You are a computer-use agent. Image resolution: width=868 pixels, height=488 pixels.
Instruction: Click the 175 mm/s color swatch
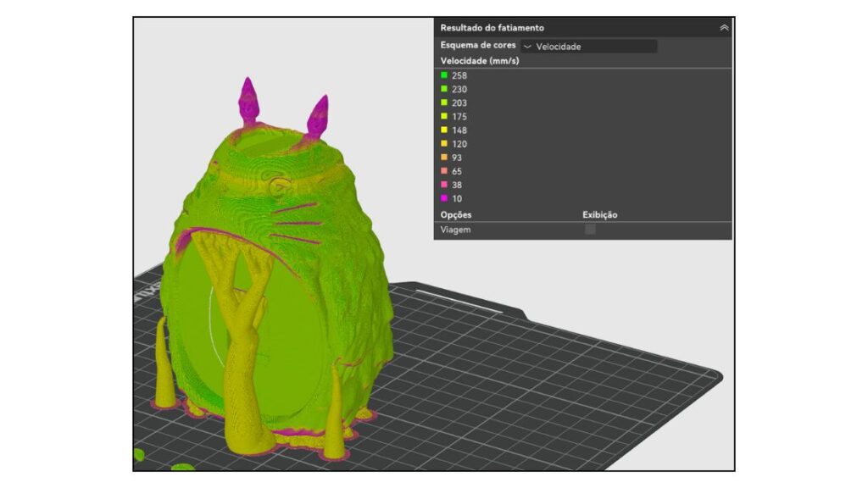(x=444, y=116)
